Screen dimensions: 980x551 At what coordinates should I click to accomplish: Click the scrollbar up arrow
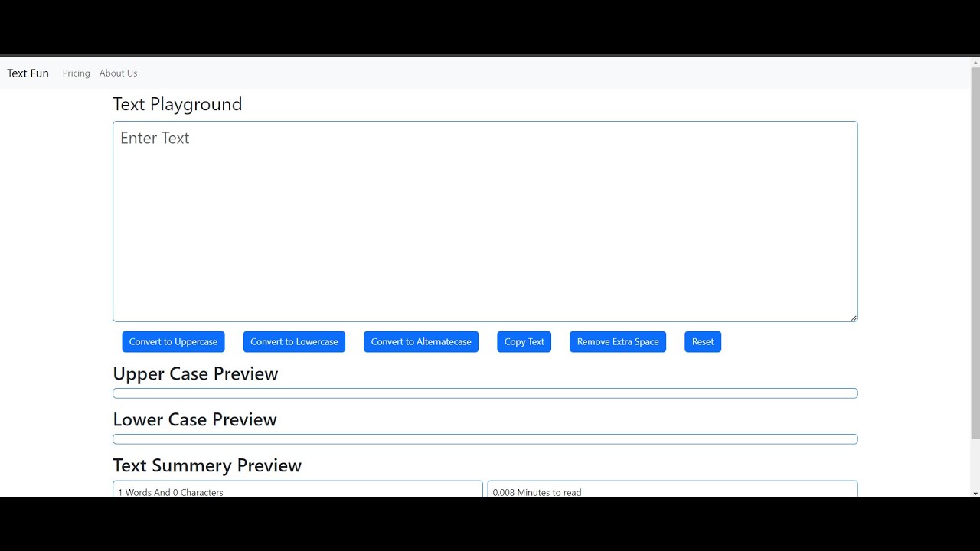975,62
